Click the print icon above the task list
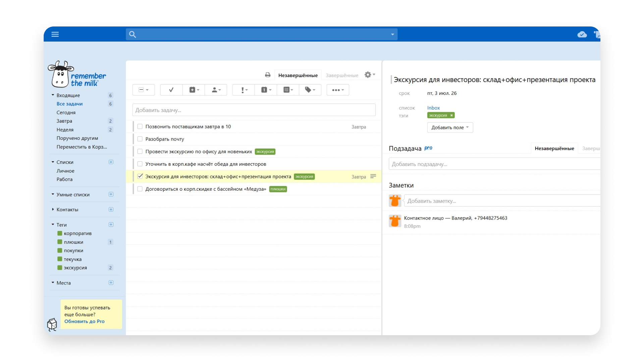This screenshot has width=644, height=362. coord(268,75)
